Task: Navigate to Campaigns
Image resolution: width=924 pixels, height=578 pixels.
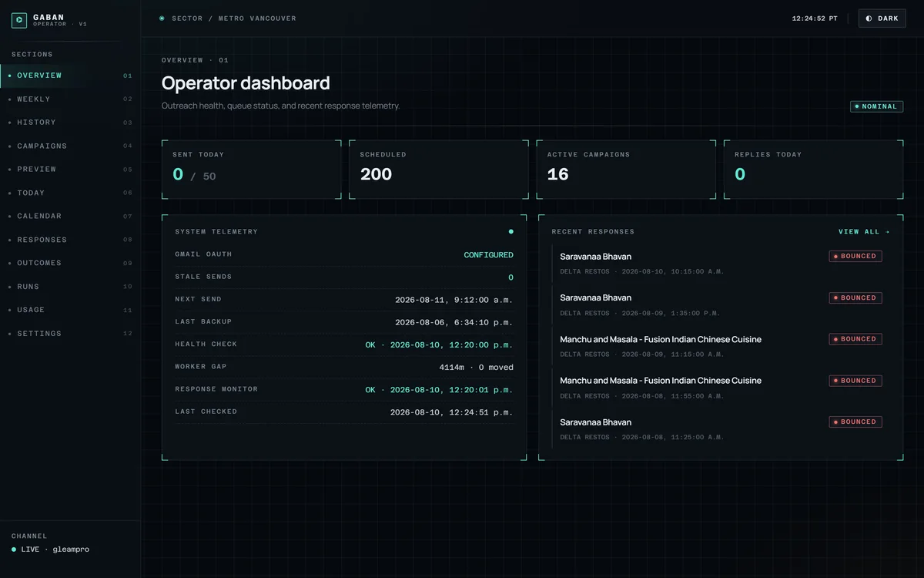Action: click(70, 146)
